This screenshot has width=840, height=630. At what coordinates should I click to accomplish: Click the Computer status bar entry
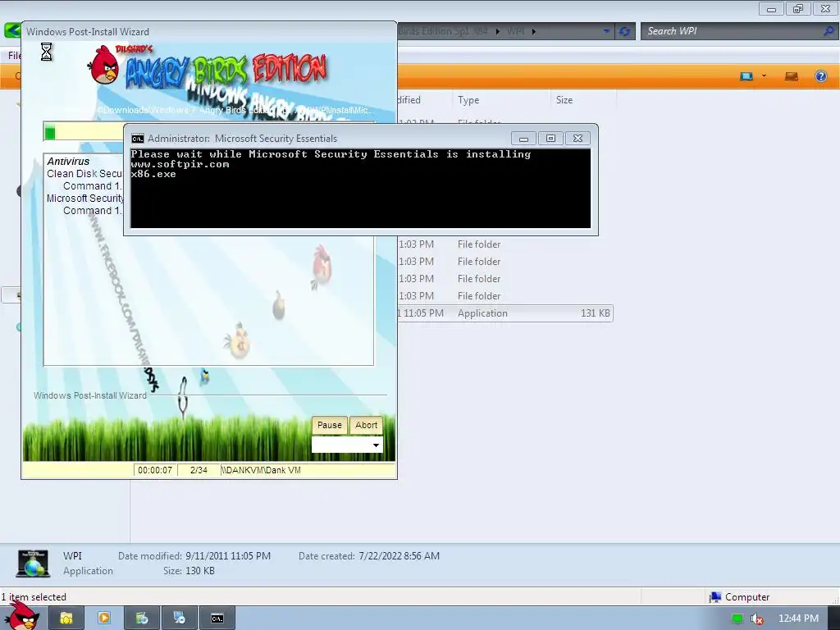coord(739,597)
